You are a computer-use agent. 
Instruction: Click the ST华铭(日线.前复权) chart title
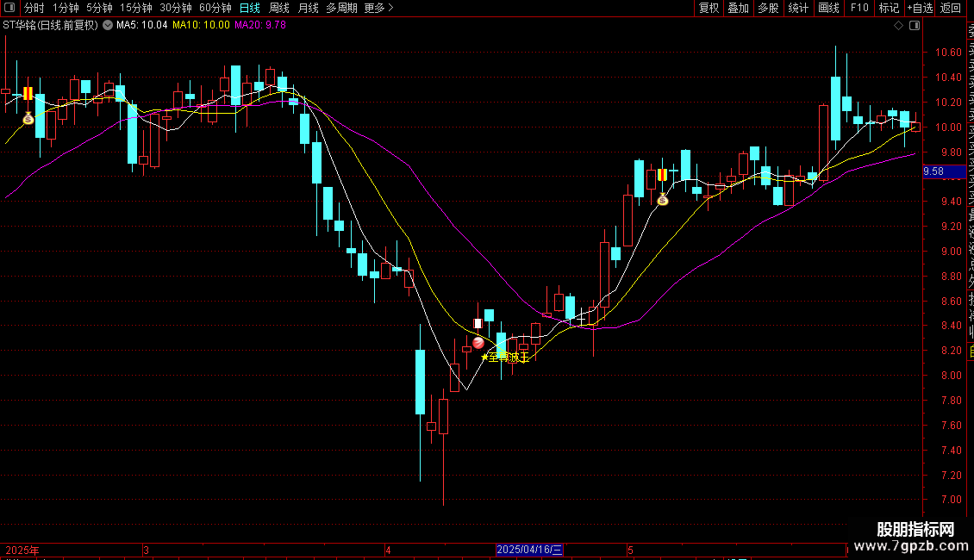(50, 25)
